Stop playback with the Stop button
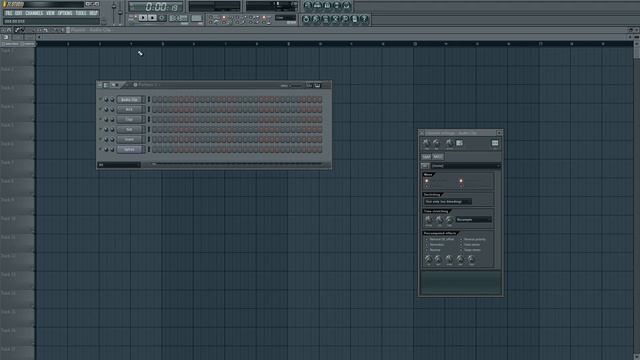The height and width of the screenshot is (360, 640). pos(152,18)
